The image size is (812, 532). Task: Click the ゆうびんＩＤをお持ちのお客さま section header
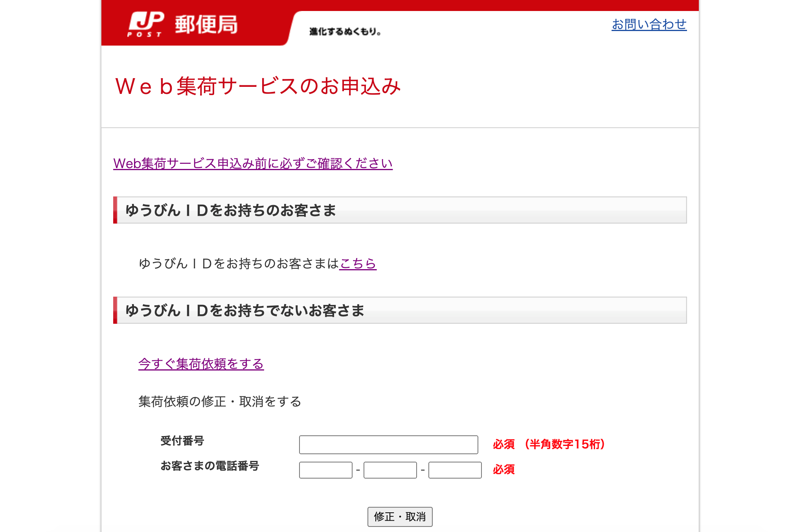pos(400,210)
